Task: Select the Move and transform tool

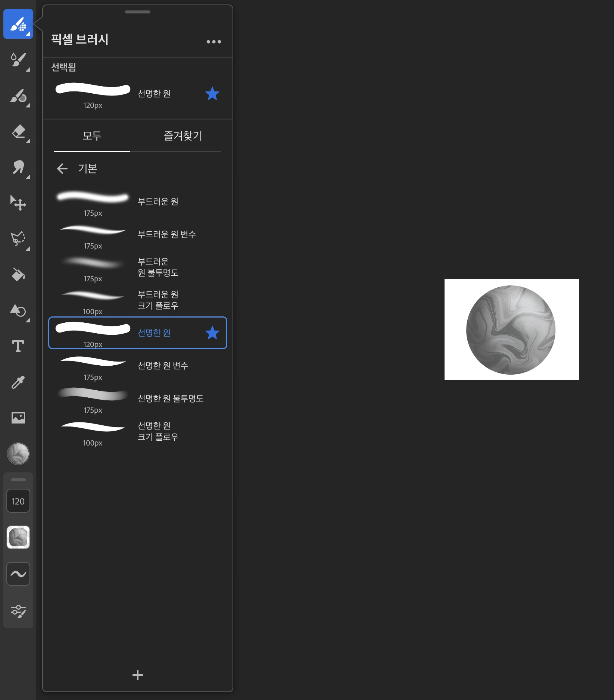Action: coord(18,203)
